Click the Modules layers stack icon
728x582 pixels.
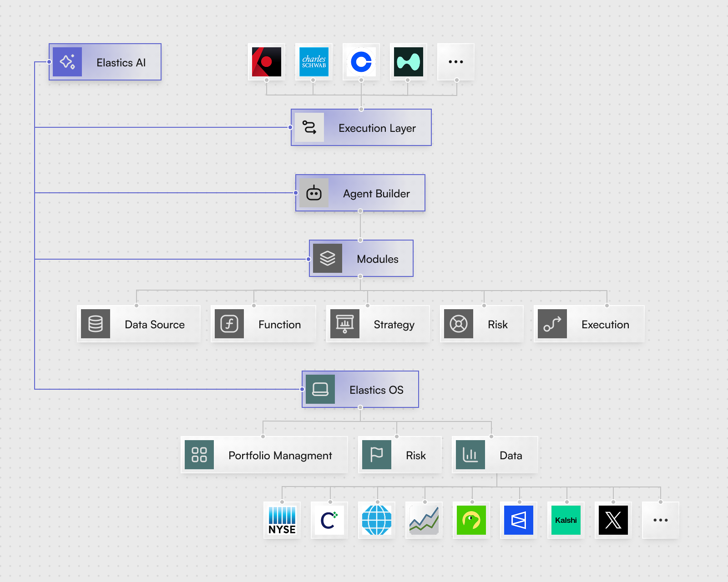pos(328,258)
